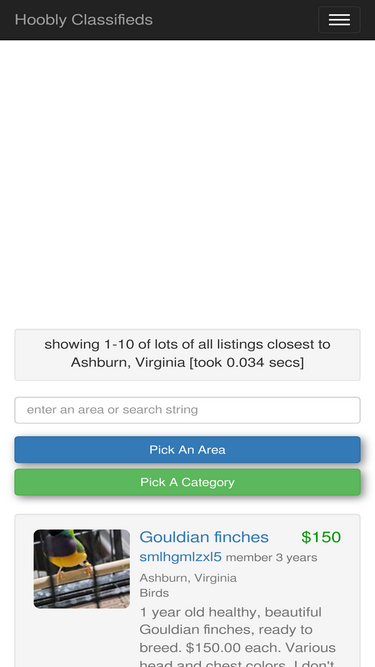View the Gouldian finches bird photo
This screenshot has height=667, width=375.
[x=82, y=569]
